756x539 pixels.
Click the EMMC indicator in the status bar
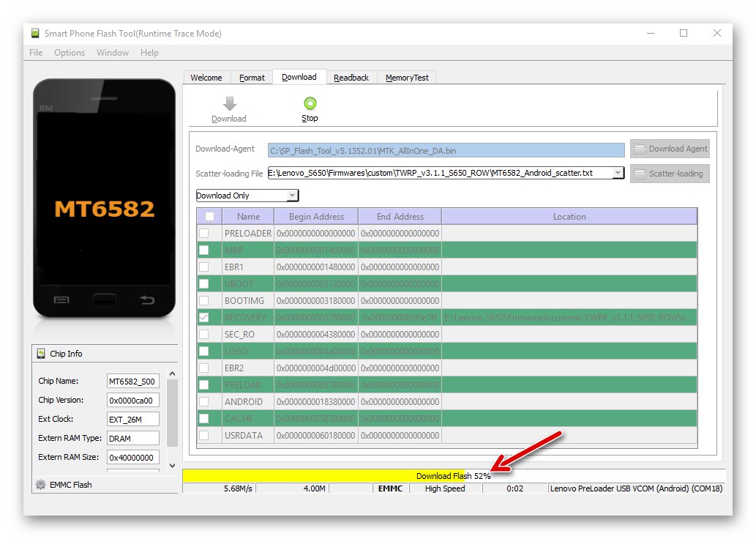(390, 488)
